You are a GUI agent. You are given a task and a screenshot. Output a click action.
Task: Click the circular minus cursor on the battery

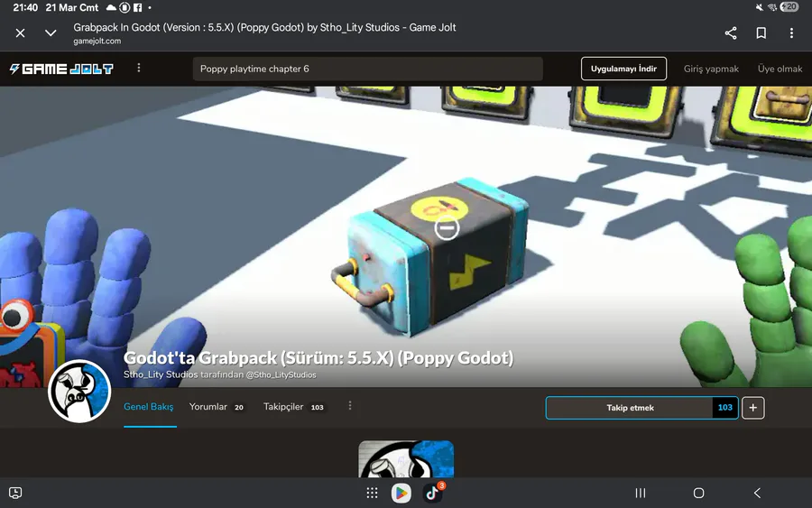coord(447,228)
